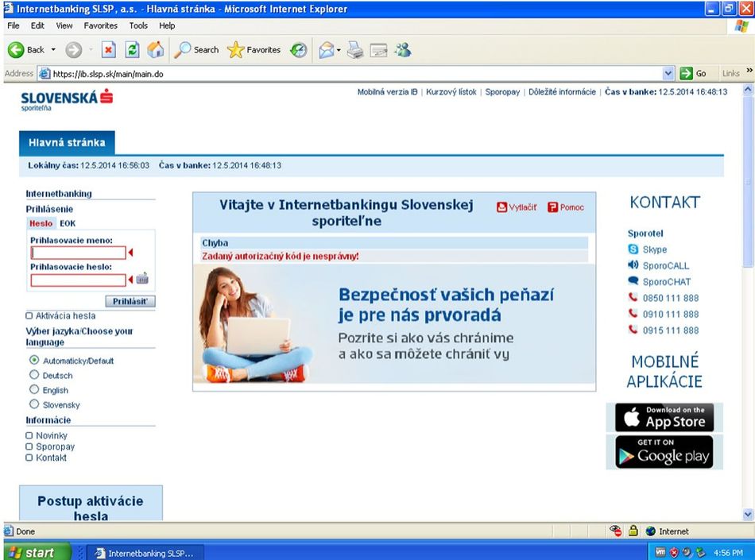Open Favorites star in toolbar
Viewport: 755px width, 560px height.
click(235, 49)
